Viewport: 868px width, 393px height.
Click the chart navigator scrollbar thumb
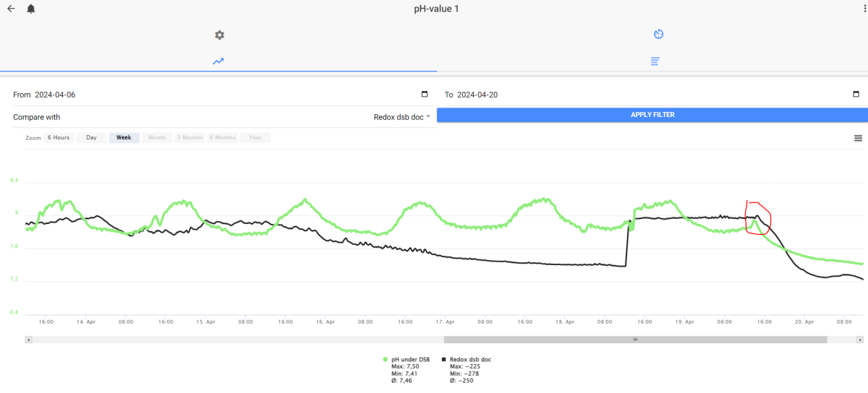coord(635,340)
